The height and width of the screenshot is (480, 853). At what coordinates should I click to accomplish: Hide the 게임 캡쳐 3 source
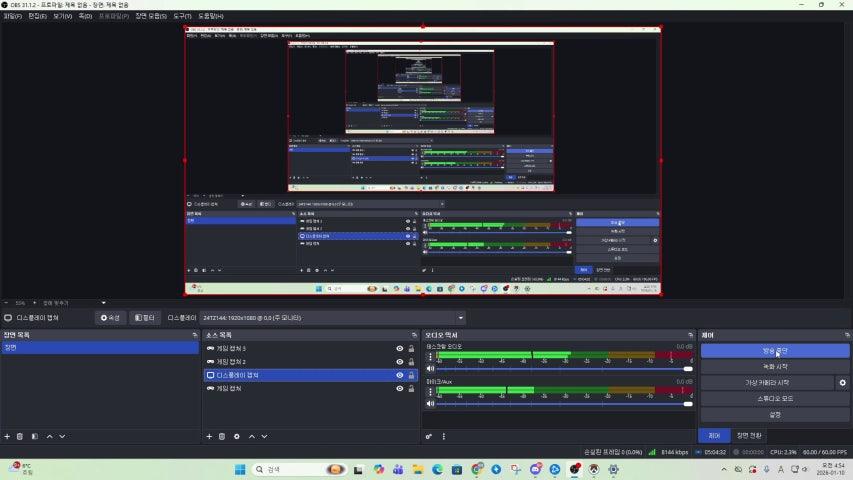click(399, 349)
